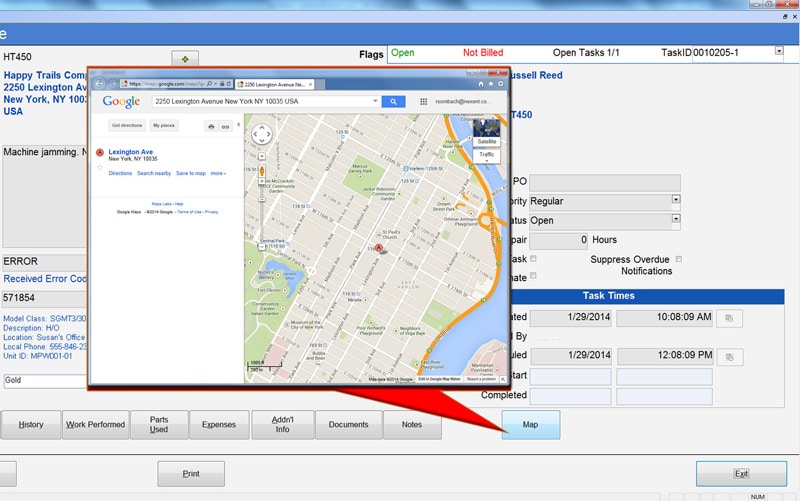Click the Terms of Use link
800x501 pixels.
[x=189, y=212]
